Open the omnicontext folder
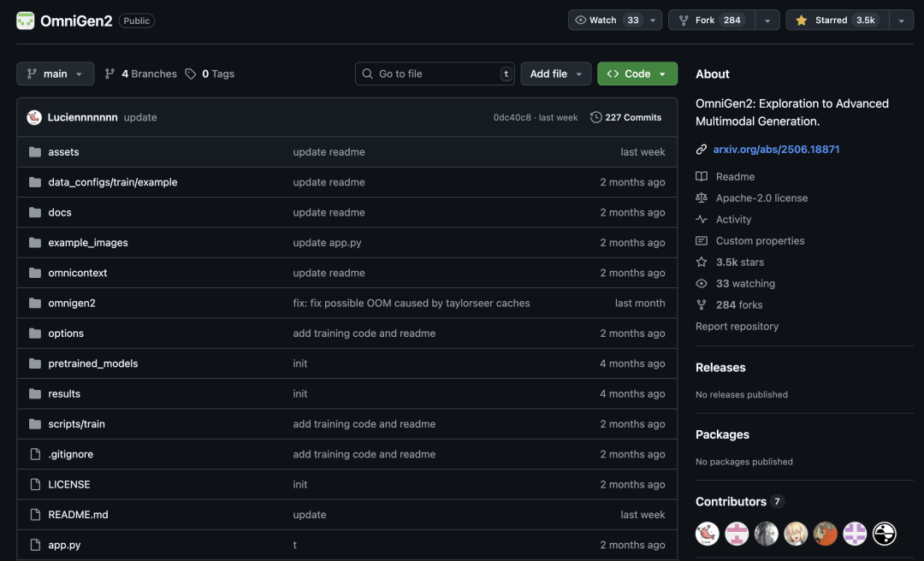The height and width of the screenshot is (561, 924). [x=78, y=273]
